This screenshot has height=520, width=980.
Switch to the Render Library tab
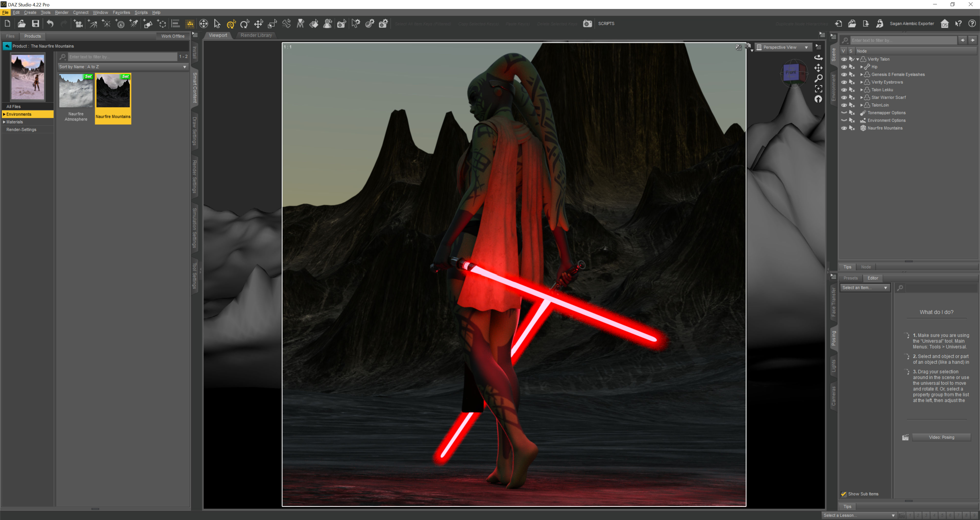pyautogui.click(x=256, y=35)
